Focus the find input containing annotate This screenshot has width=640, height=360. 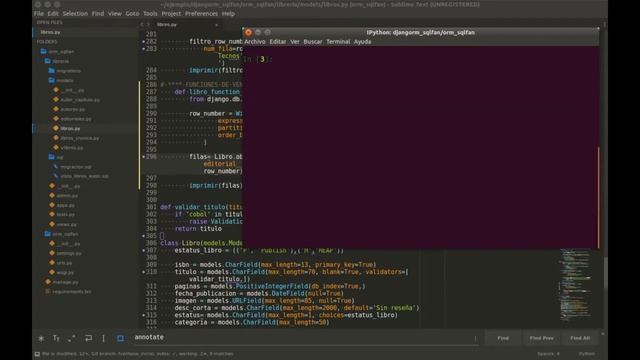304,338
